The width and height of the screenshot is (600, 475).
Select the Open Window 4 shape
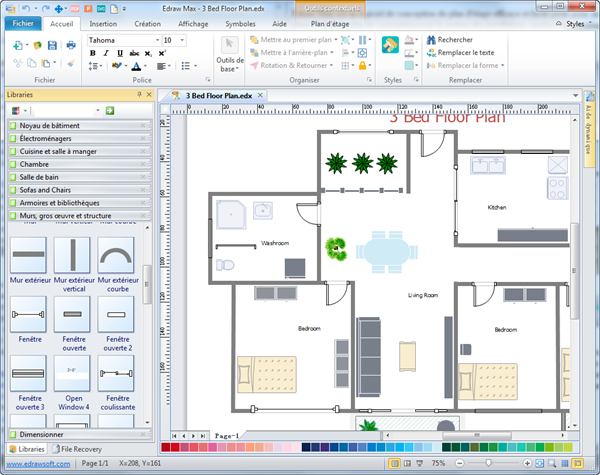pyautogui.click(x=72, y=373)
